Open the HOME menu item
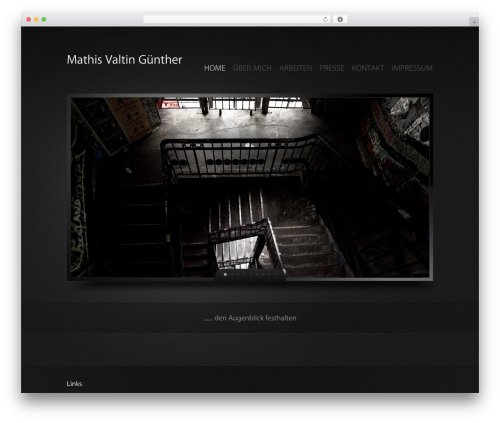500x423 pixels. (215, 68)
